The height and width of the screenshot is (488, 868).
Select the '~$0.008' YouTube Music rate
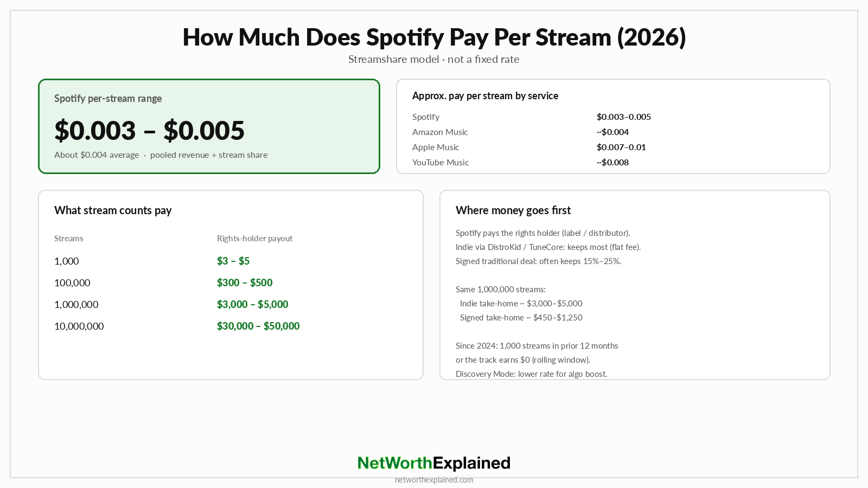pos(613,163)
